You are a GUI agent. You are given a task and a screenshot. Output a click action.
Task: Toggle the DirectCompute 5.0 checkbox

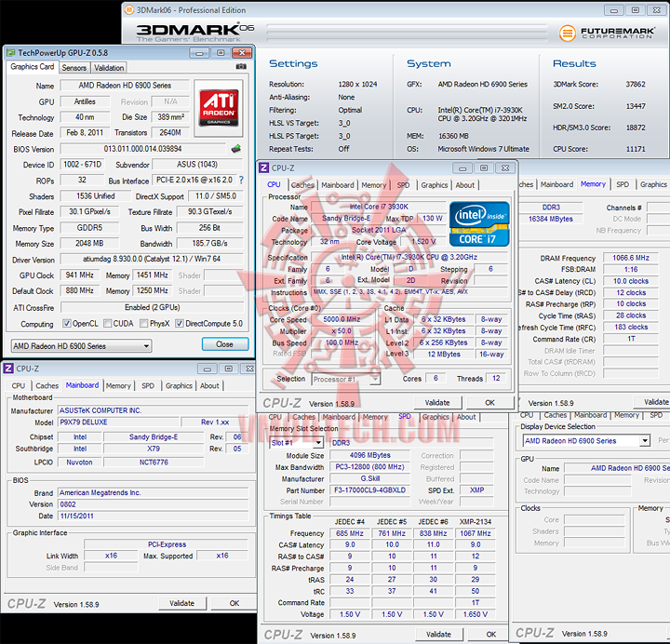tap(180, 323)
